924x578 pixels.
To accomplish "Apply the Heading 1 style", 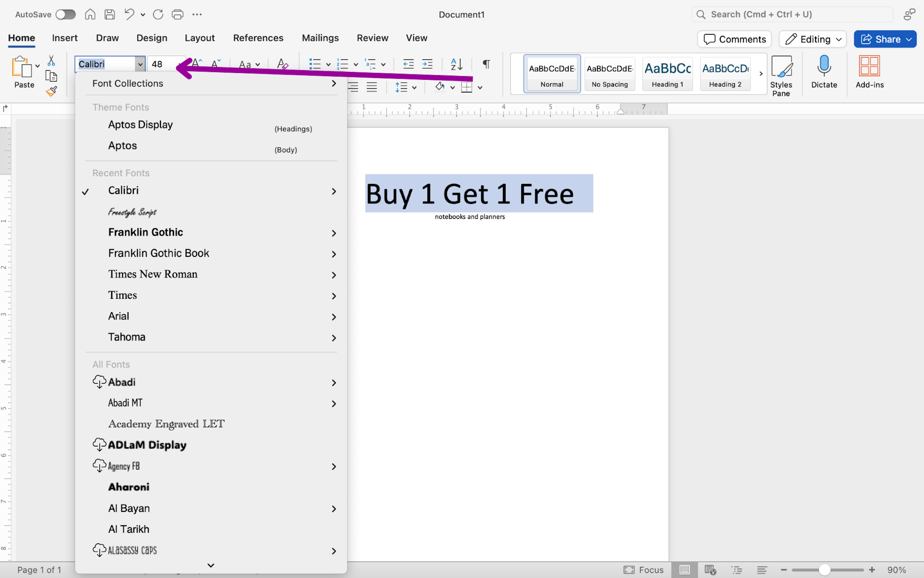I will (x=667, y=74).
